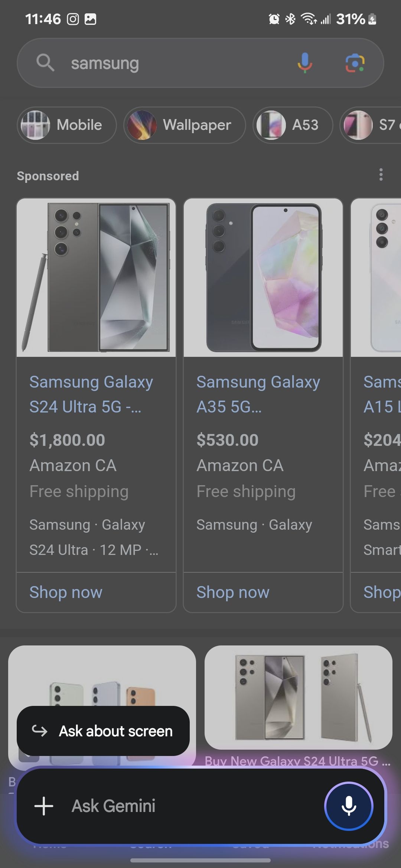
Task: Tap Shop now on the Galaxy S24 Ultra card
Action: tap(66, 592)
